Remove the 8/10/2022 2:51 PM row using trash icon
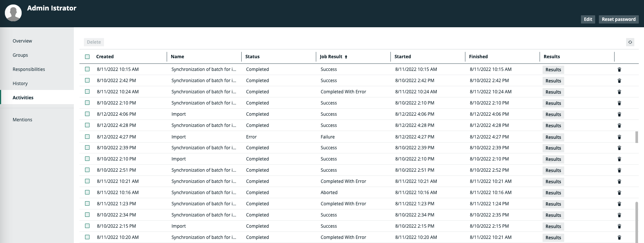 [619, 170]
